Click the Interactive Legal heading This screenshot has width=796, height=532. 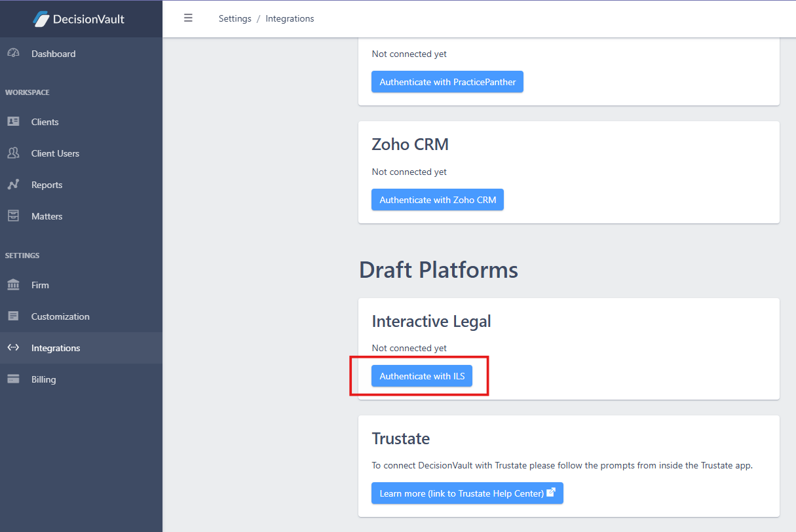click(x=431, y=321)
